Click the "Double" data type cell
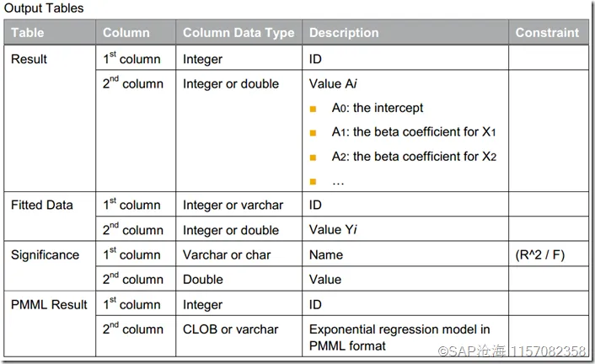The image size is (595, 364). coord(203,280)
